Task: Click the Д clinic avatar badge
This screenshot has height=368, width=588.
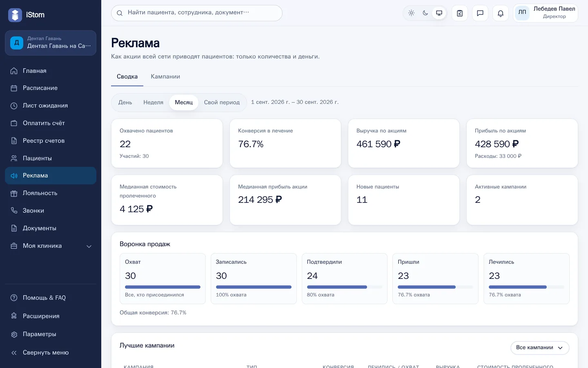Action: point(17,43)
